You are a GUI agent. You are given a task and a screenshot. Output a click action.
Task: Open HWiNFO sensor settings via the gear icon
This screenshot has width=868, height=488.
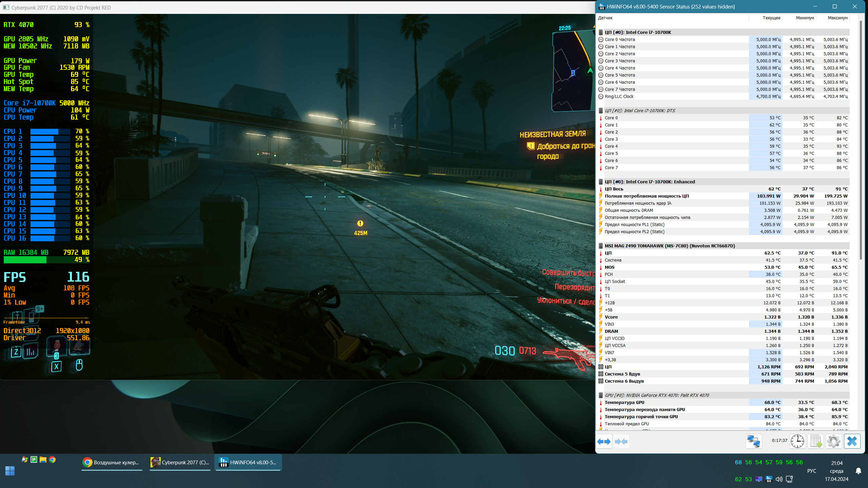[833, 442]
